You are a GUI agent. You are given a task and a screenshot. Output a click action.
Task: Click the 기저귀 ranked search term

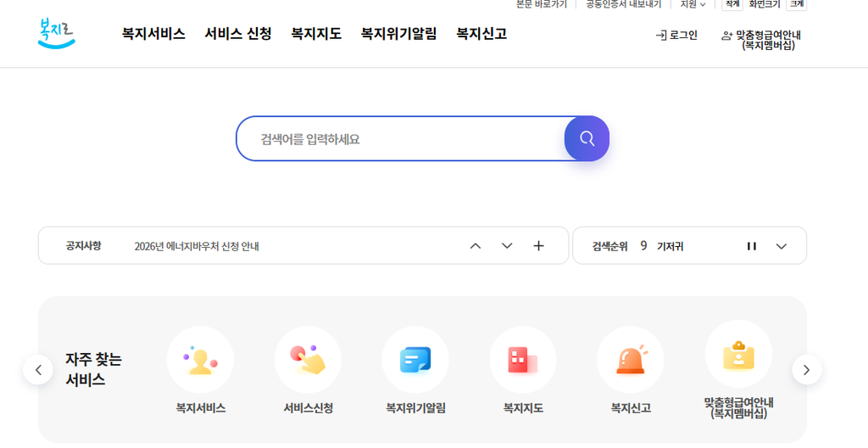670,246
